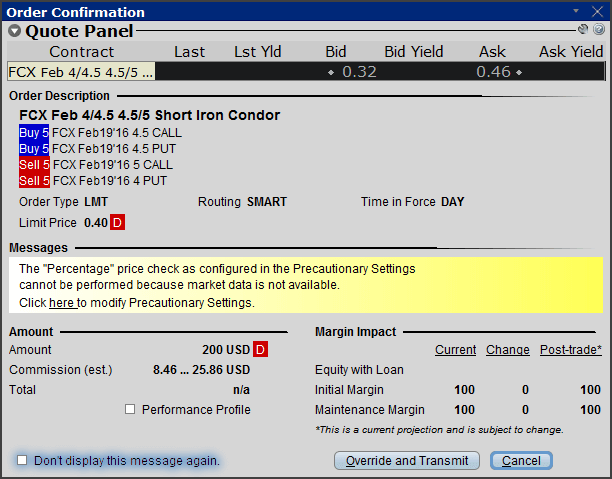This screenshot has width=612, height=479.
Task: Click the Initial Margin row label
Action: point(349,390)
